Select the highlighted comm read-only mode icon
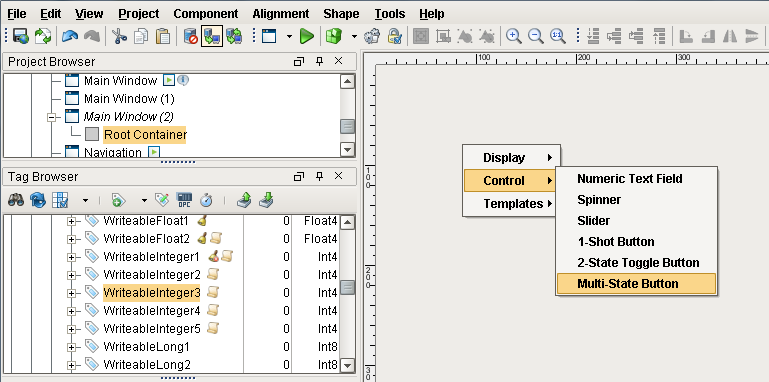 tap(212, 36)
